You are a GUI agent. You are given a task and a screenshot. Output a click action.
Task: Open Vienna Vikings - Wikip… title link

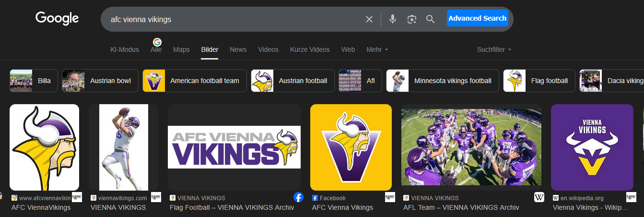click(x=590, y=208)
